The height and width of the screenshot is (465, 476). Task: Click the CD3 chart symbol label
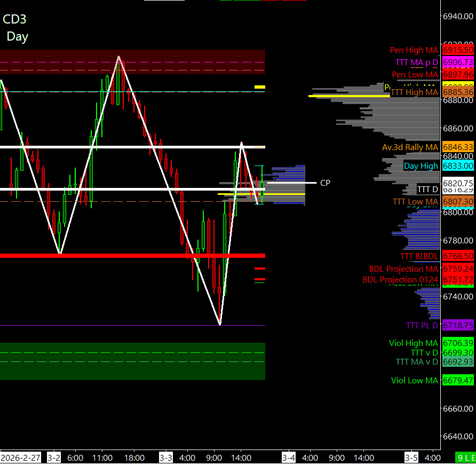15,19
